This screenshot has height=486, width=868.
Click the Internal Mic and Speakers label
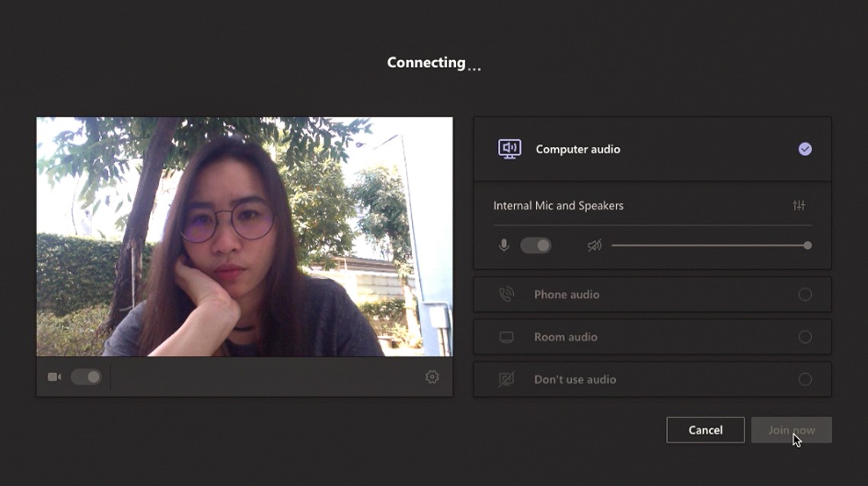558,206
